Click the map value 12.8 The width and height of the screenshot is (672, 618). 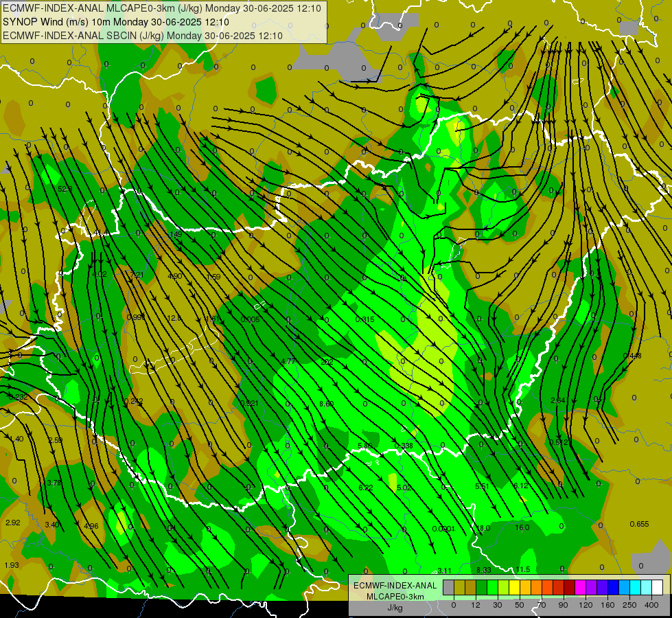[x=174, y=318]
